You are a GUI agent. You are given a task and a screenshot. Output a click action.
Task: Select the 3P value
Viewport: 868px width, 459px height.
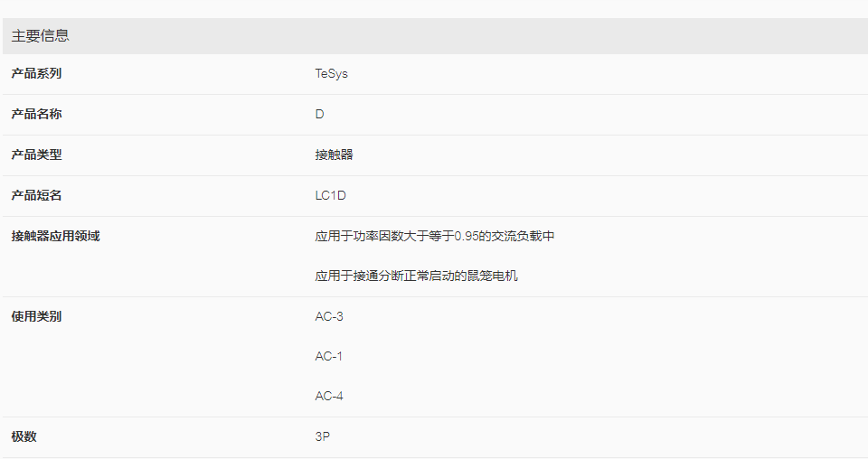point(322,437)
